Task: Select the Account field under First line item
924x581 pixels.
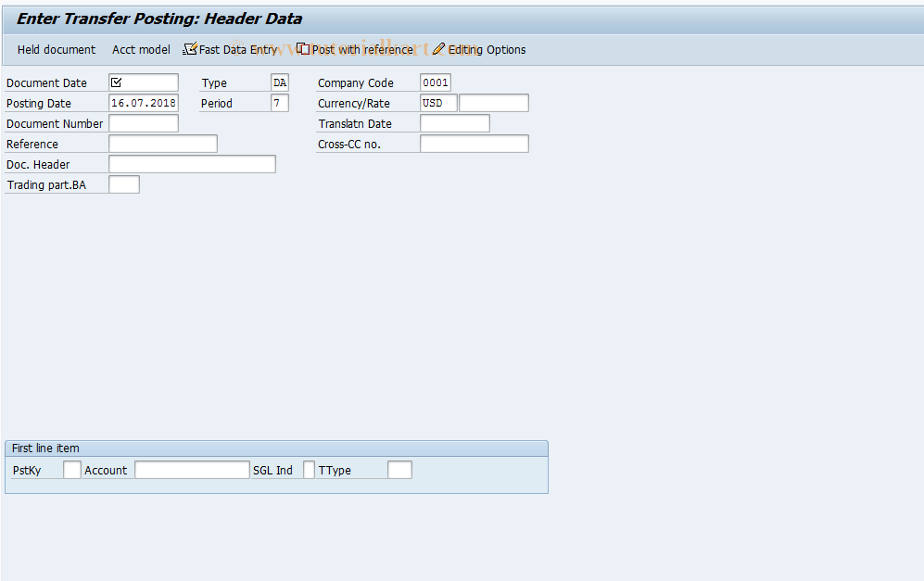Action: [x=192, y=469]
